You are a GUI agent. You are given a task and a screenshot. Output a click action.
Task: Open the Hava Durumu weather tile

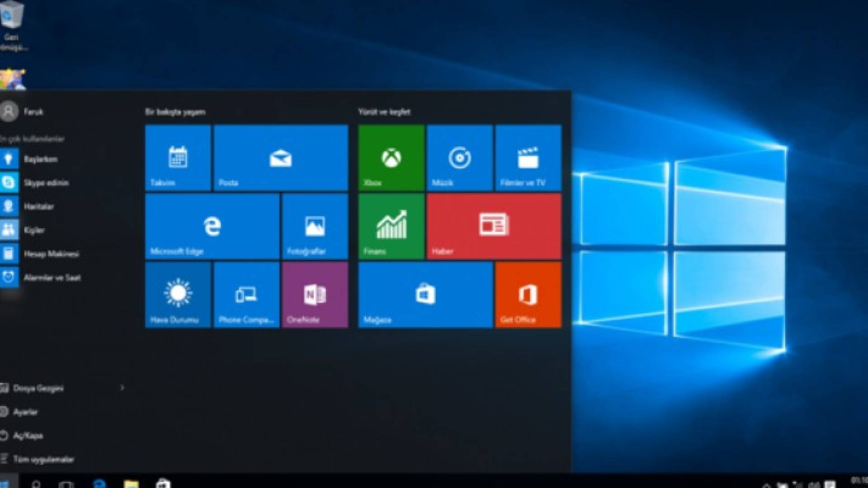(178, 295)
